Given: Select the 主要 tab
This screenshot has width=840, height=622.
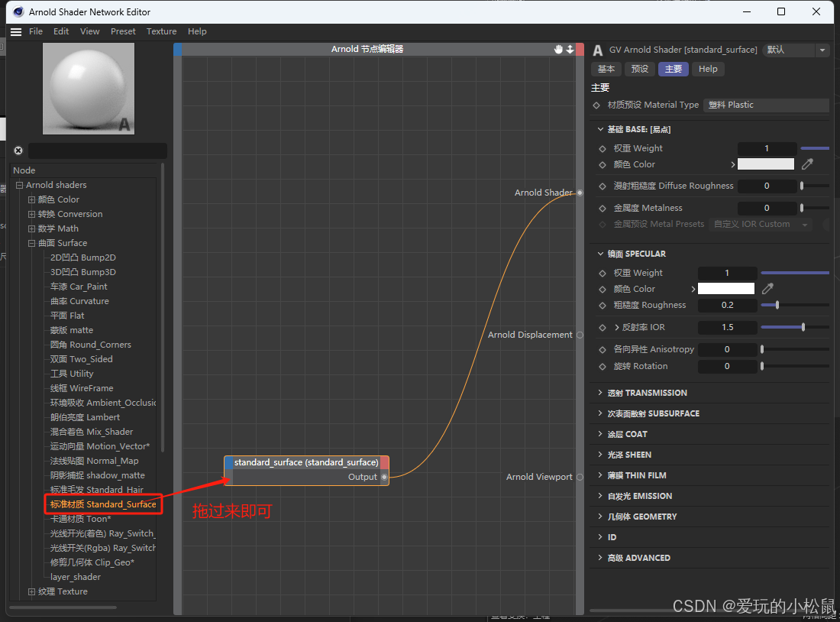Looking at the screenshot, I should click(x=674, y=70).
